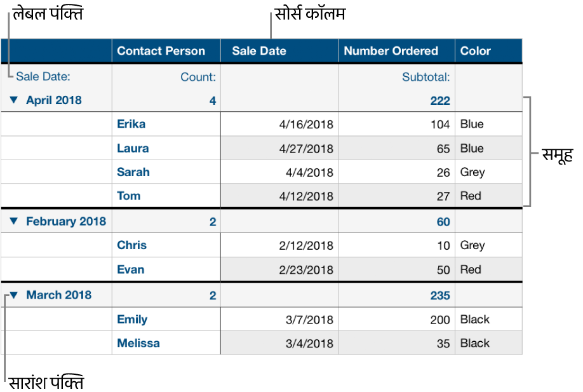
Task: Select Tom's Red color cell
Action: [471, 196]
